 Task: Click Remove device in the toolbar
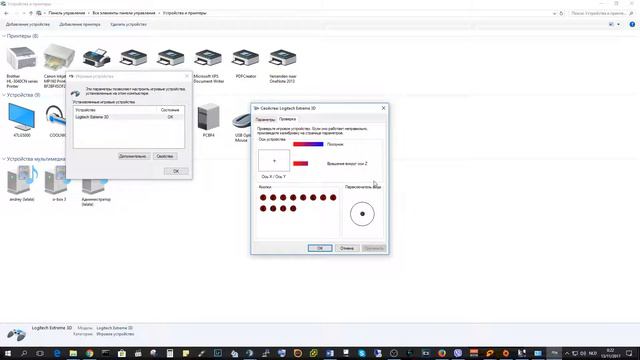point(128,24)
